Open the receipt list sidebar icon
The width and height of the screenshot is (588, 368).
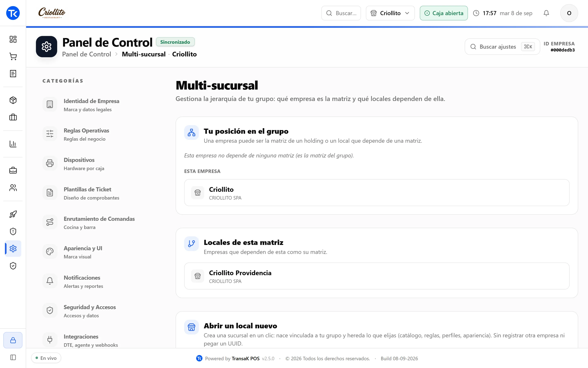13,74
